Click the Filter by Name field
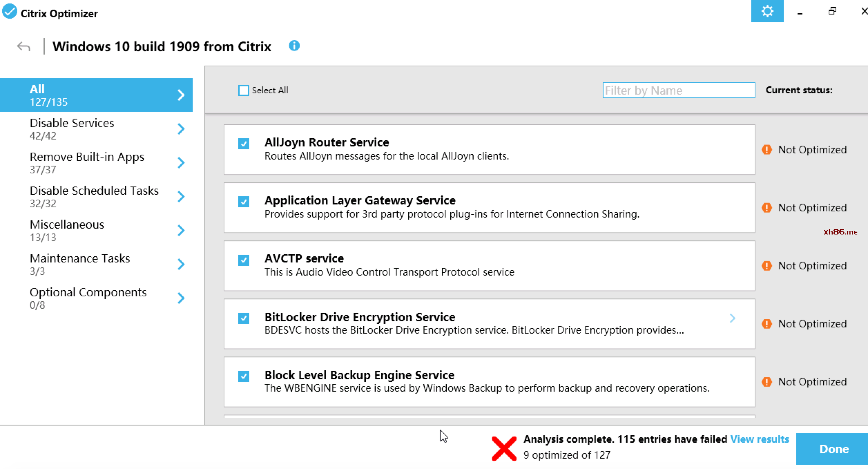The width and height of the screenshot is (868, 469). point(679,90)
